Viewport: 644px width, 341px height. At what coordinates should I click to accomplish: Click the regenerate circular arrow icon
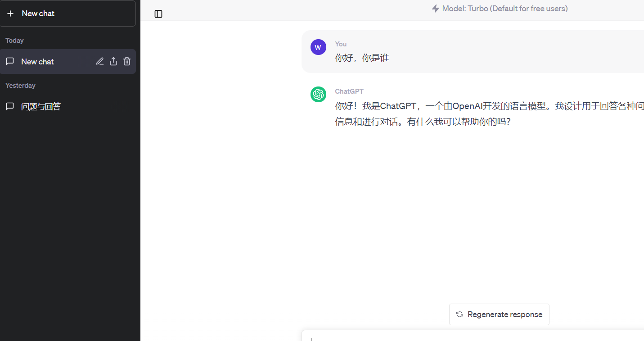point(459,314)
